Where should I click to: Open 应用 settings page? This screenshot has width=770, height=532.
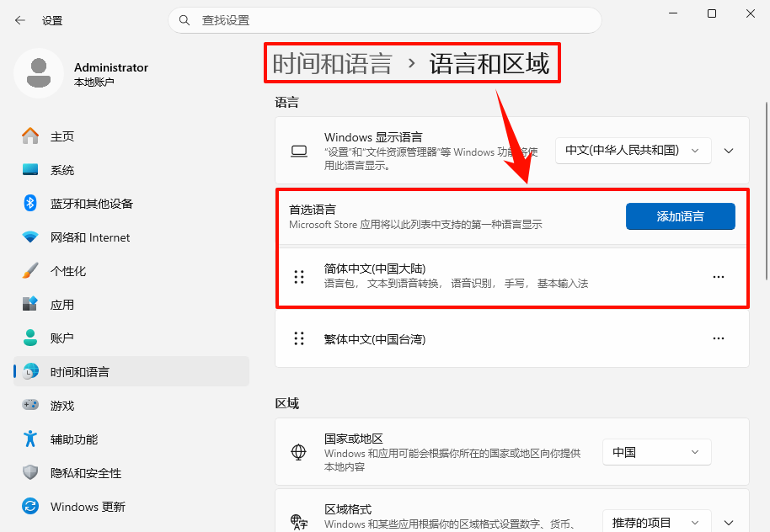131,304
